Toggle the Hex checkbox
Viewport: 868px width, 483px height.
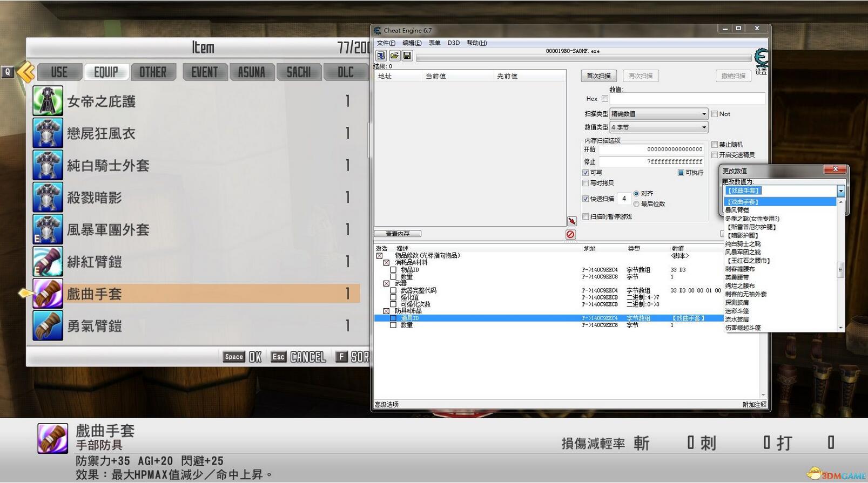click(605, 99)
